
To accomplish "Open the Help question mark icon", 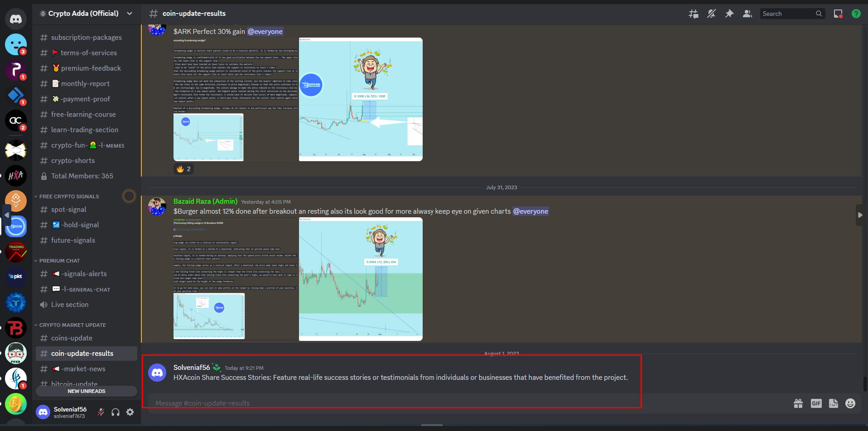I will [x=856, y=14].
